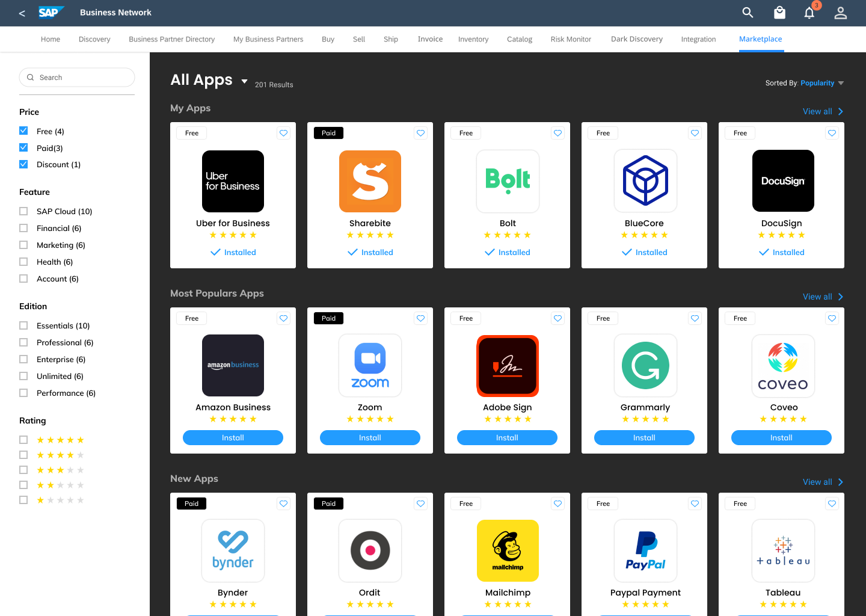The height and width of the screenshot is (616, 866).
Task: Open notifications bell icon
Action: point(809,13)
